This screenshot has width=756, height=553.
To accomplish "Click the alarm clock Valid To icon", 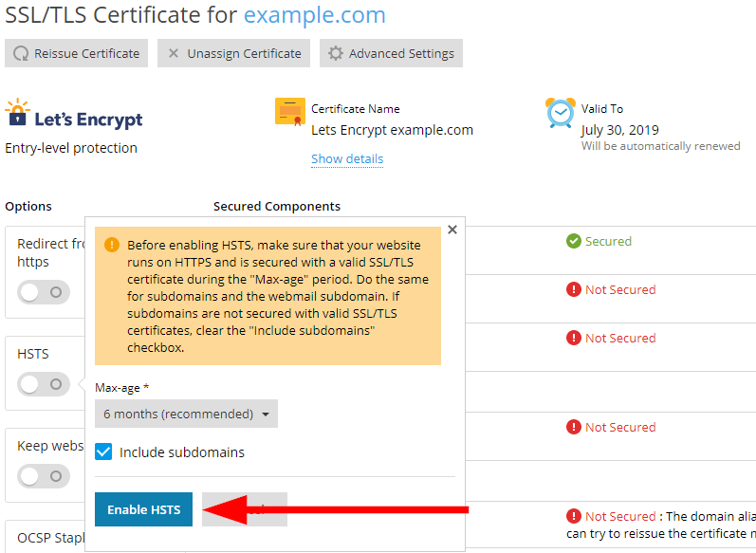I will (560, 112).
